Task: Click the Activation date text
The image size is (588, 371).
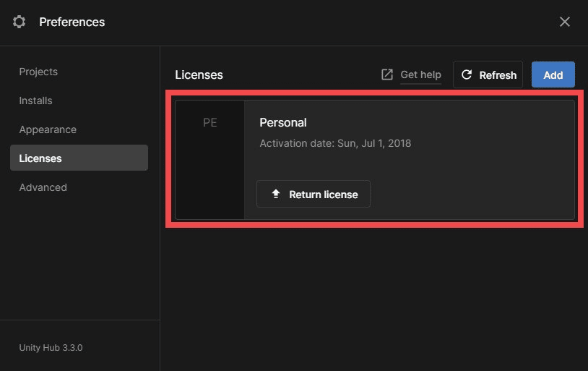Action: [x=335, y=143]
